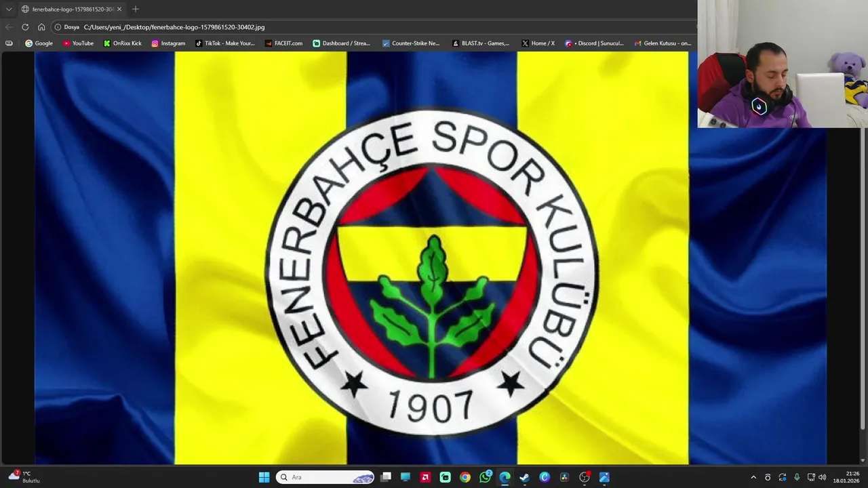Open the FACEIT.com bookmark
Image resolution: width=868 pixels, height=488 pixels.
(283, 43)
